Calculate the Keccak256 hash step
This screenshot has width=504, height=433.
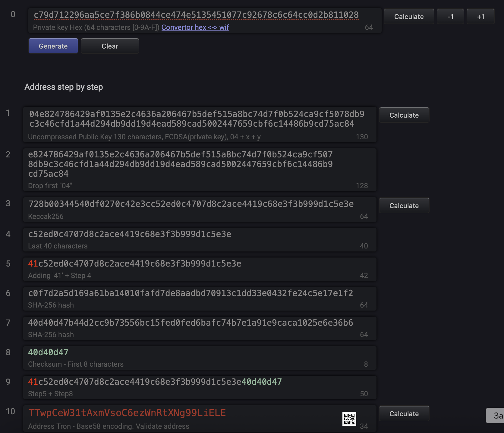coord(404,206)
